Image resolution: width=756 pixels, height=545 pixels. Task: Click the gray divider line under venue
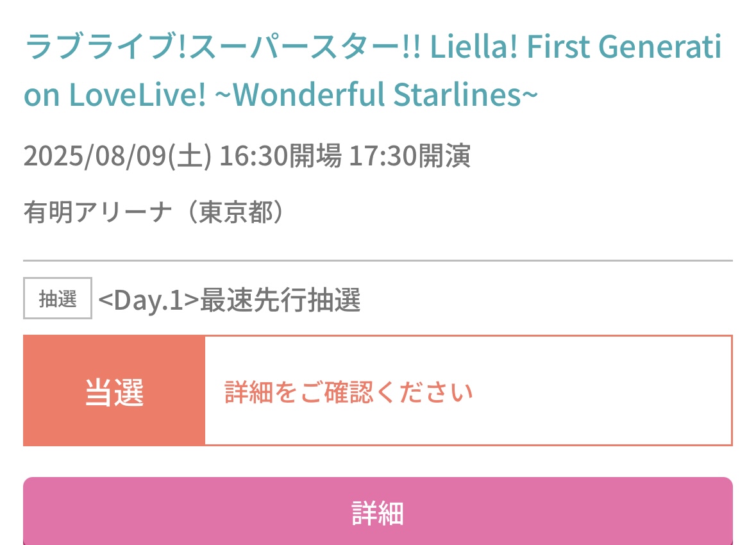coord(378,260)
